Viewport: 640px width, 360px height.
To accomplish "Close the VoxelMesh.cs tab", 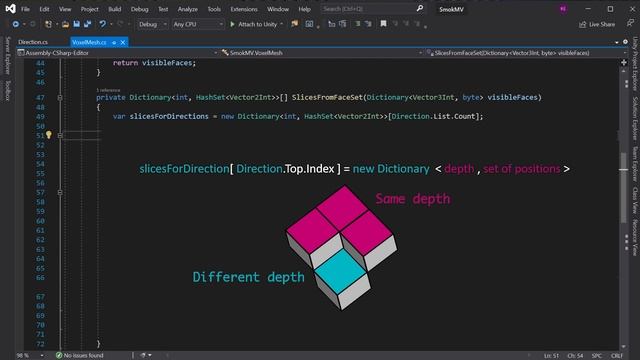I will [122, 42].
